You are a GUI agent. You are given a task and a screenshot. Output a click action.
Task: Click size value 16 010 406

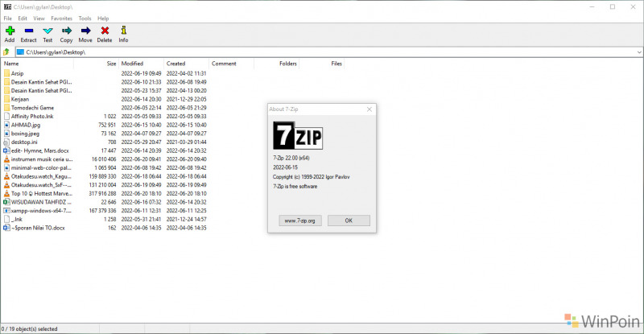click(104, 159)
